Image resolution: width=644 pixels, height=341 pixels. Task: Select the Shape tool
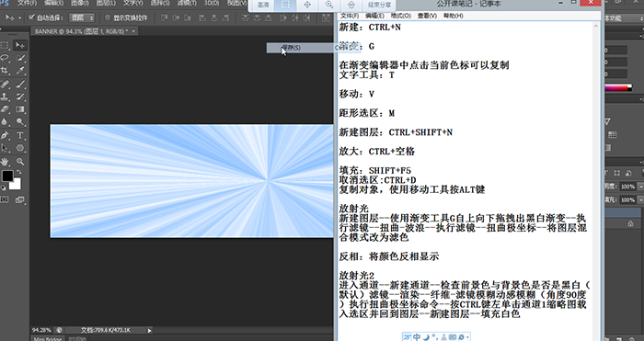point(19,148)
